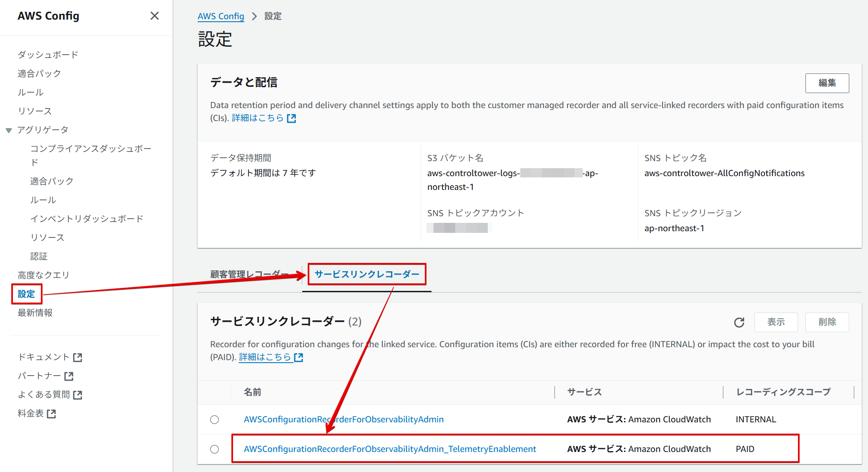The height and width of the screenshot is (472, 868).
Task: Open the 料金表 external link
Action: pos(37,414)
